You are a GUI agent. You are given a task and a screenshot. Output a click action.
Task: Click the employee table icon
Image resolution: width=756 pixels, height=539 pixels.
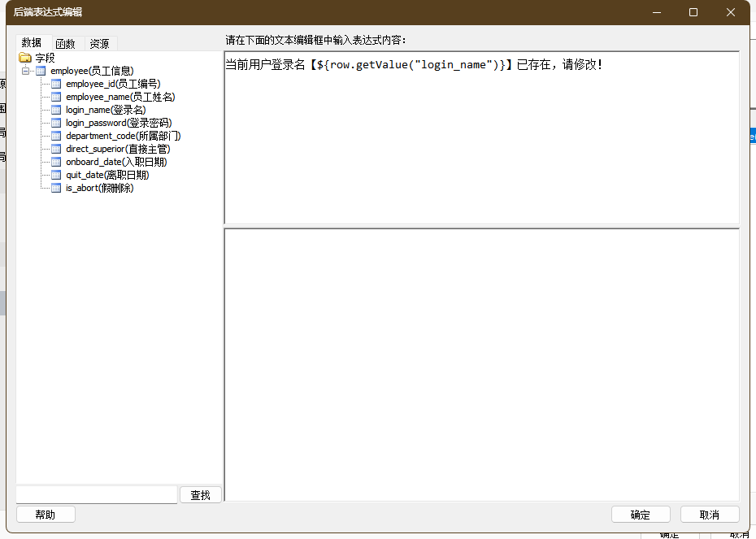click(x=41, y=71)
